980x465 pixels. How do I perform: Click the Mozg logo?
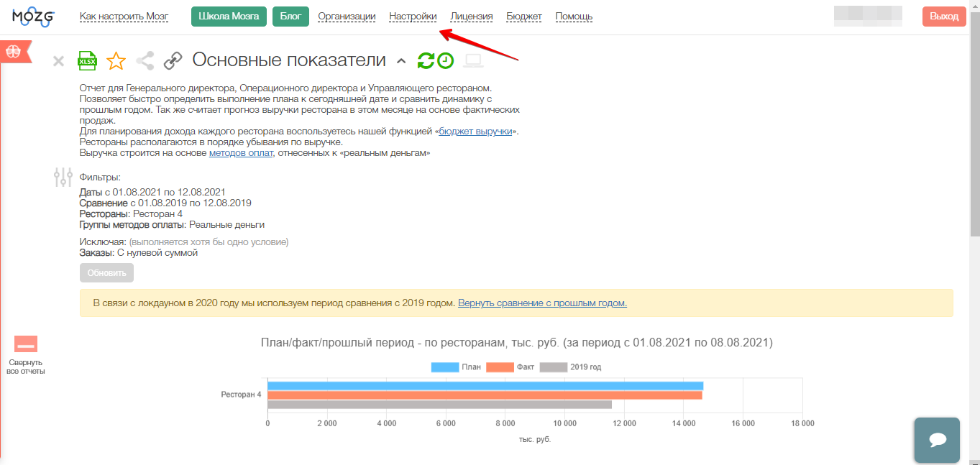tap(33, 17)
